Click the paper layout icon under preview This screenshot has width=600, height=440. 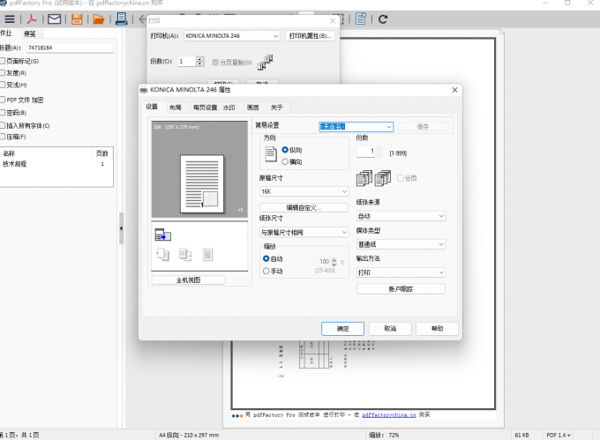tap(163, 234)
